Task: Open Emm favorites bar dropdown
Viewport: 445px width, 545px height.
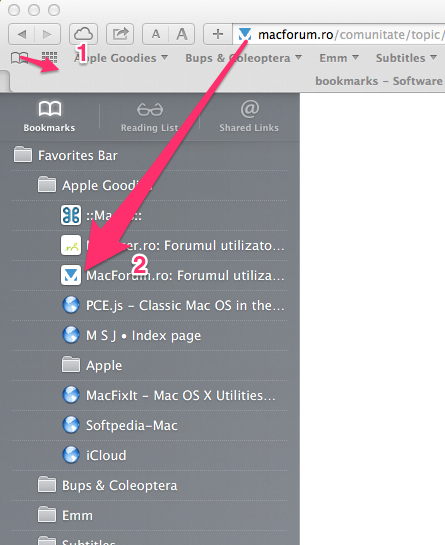Action: point(339,58)
